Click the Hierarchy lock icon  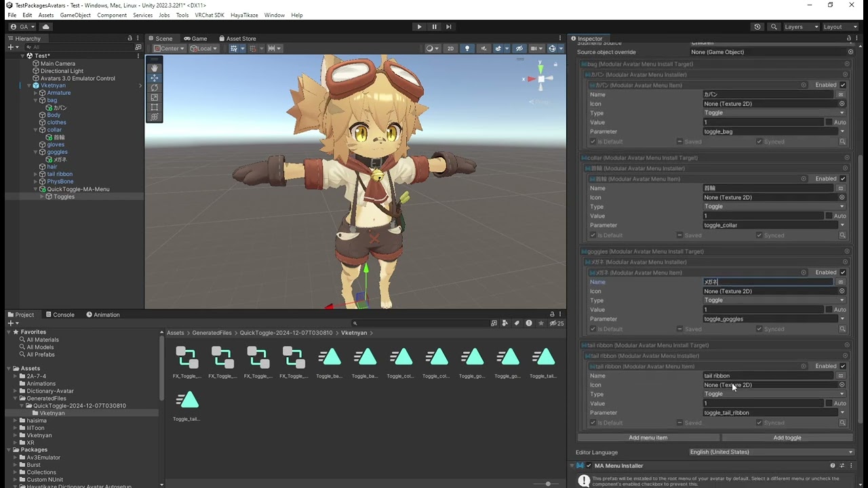(130, 39)
